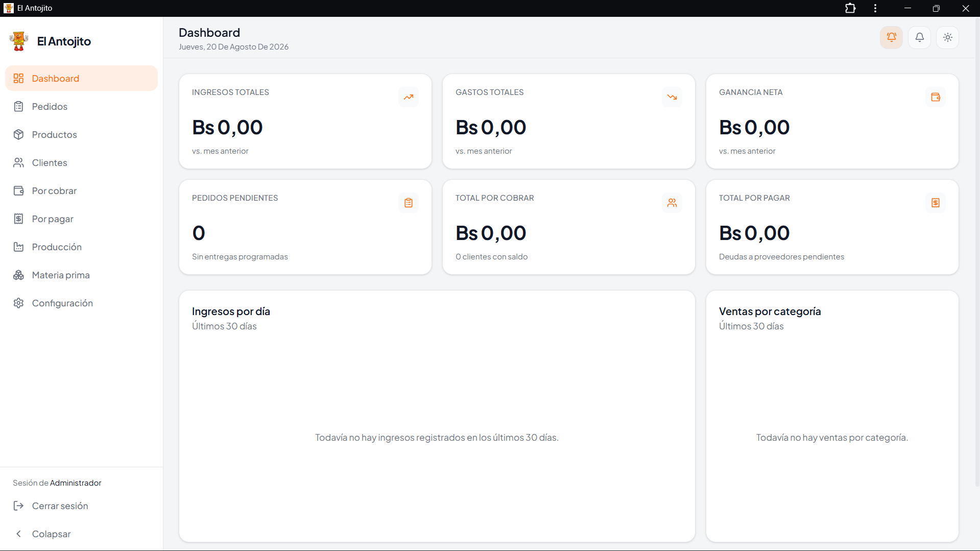Click 'Deudas a proveedores pendientes' text
980x551 pixels.
[781, 256]
